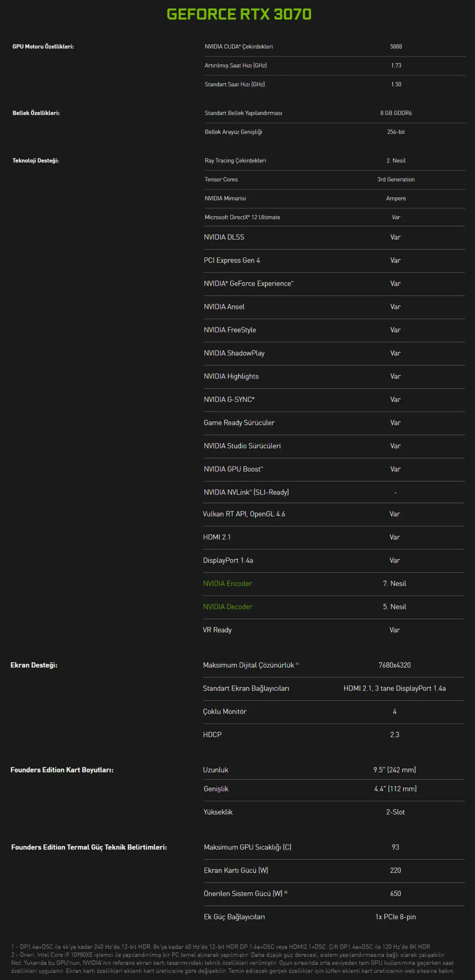Click the footnote marker beside Önerilen Sistem Gücü
This screenshot has width=475, height=980.
click(x=286, y=892)
